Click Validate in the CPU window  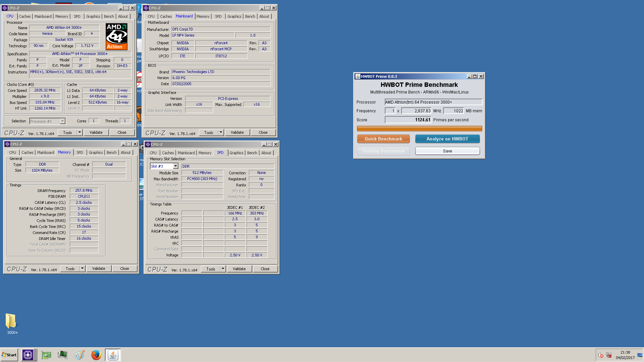tap(96, 132)
